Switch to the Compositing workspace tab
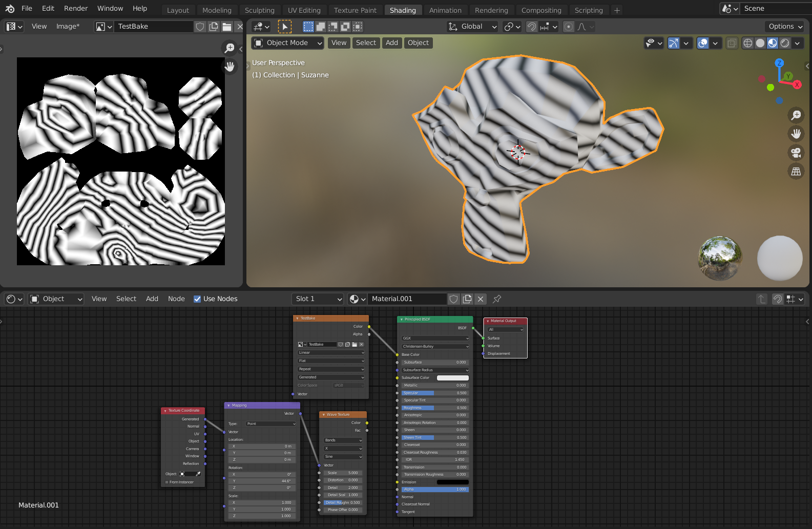Screen dimensions: 812x529 coord(541,10)
